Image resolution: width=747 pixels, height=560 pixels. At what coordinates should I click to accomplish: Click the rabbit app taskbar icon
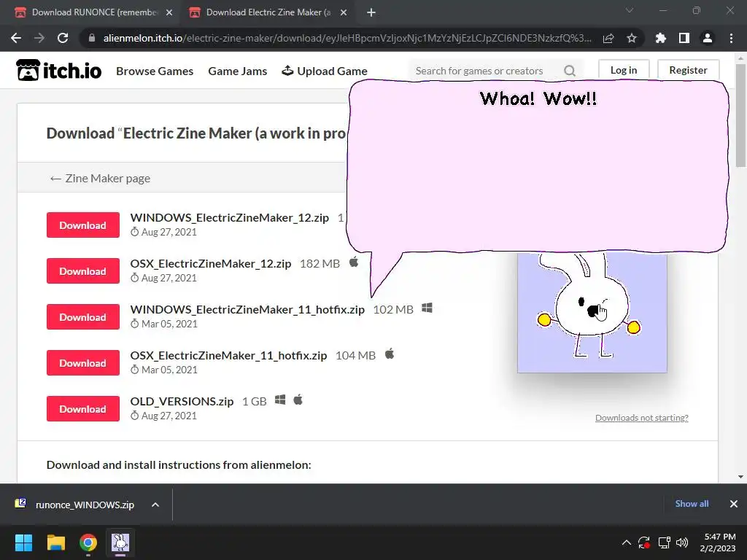click(x=120, y=542)
